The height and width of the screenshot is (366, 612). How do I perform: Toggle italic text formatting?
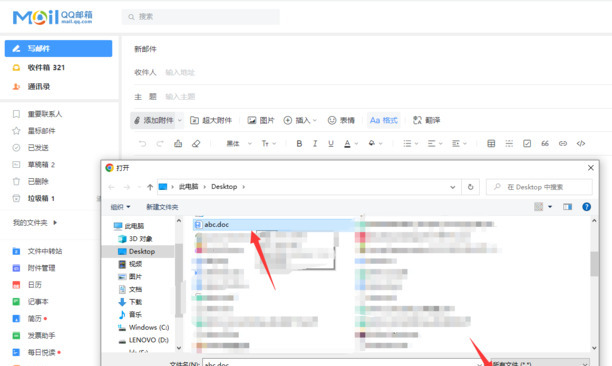click(x=315, y=144)
